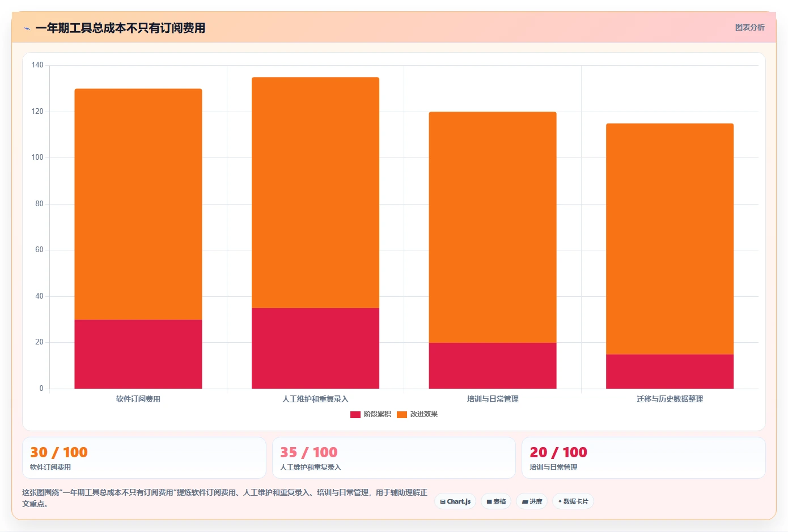
Task: Select the 数据卡片 tag chip
Action: coord(573,501)
